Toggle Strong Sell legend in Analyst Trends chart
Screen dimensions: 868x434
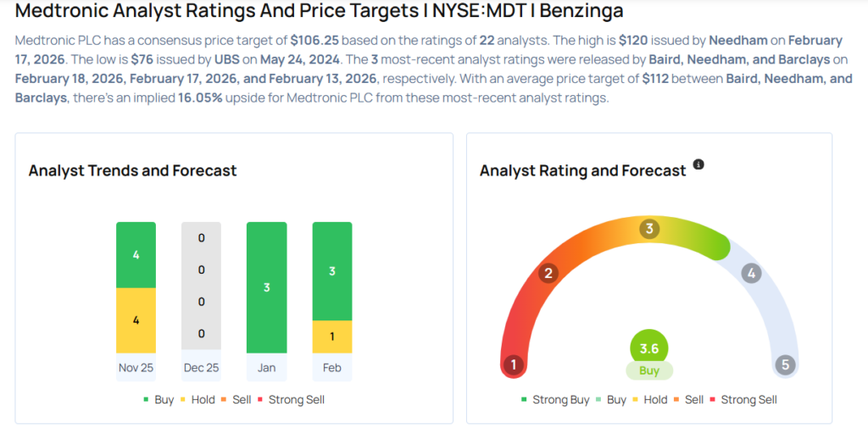[x=292, y=399]
